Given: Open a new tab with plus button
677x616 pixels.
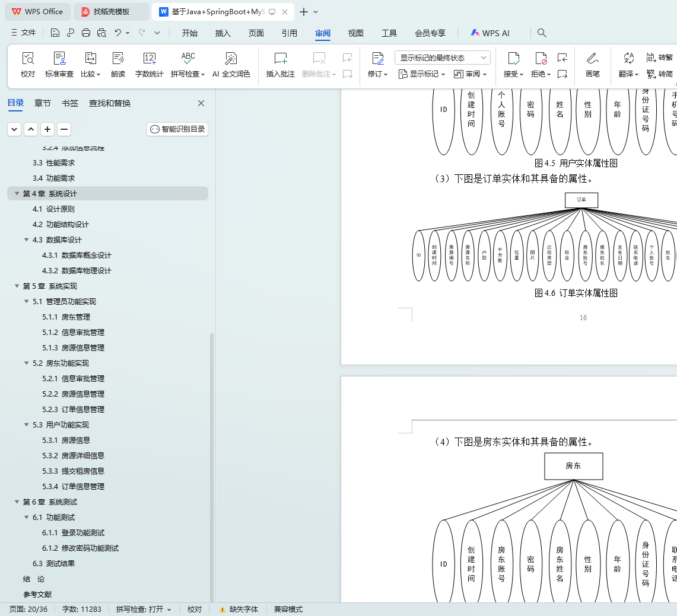Looking at the screenshot, I should (x=304, y=12).
